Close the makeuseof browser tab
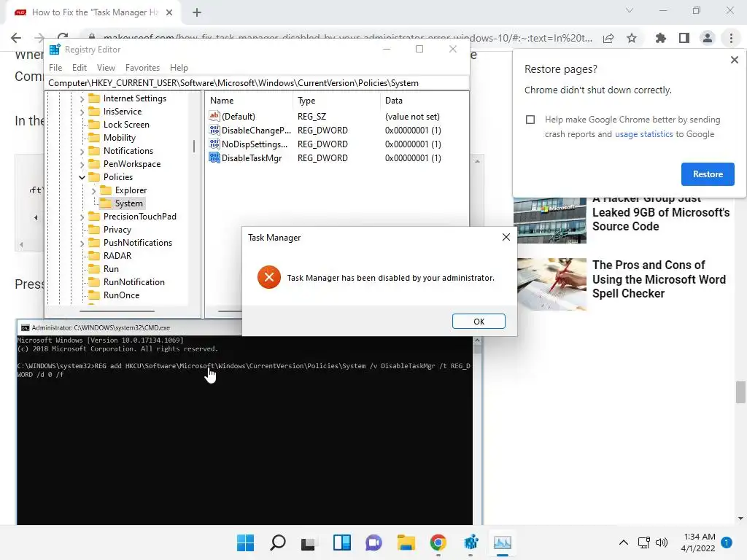This screenshot has width=747, height=560. coord(169,12)
